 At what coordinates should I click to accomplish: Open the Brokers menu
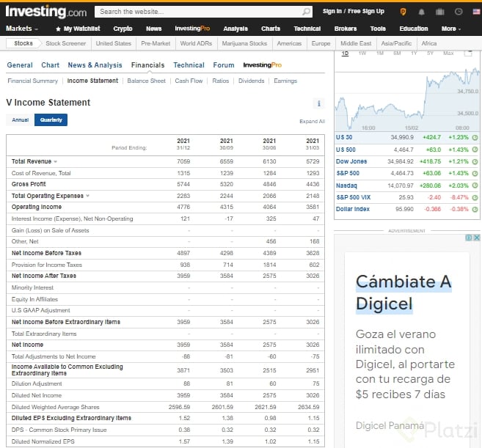tap(346, 29)
